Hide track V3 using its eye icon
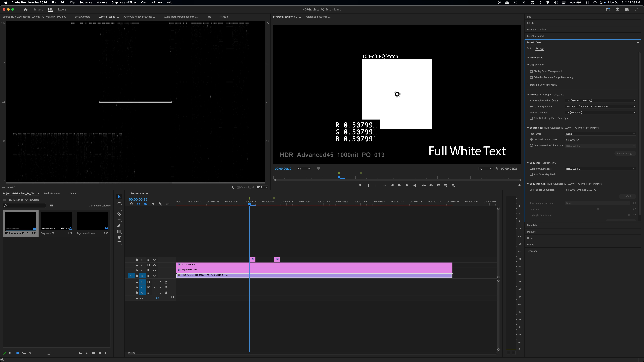The image size is (644, 362). 154,265
